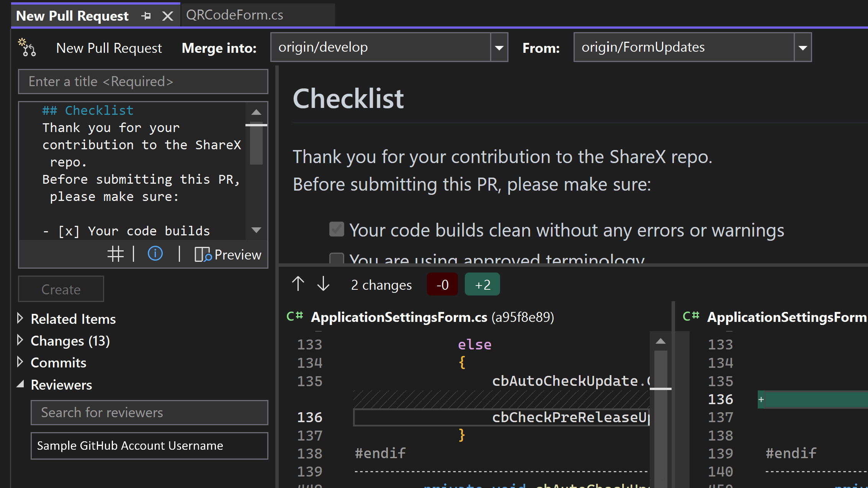Select the Commits menu item

(x=59, y=362)
